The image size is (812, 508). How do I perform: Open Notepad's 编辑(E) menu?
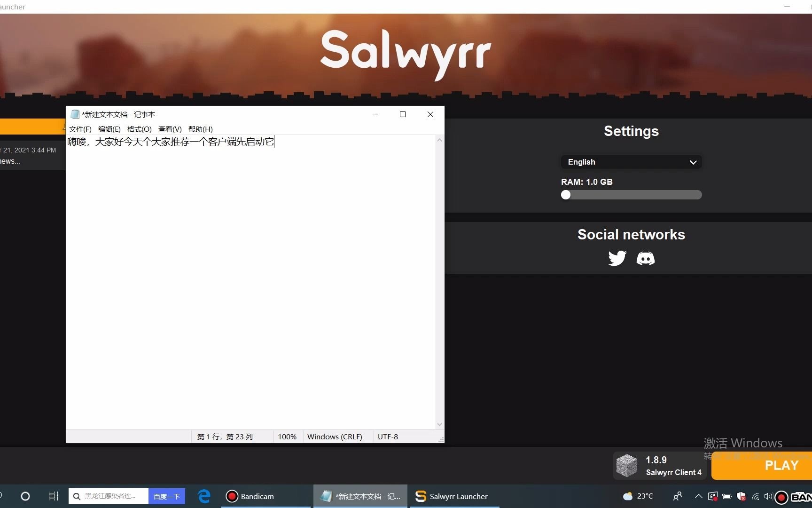(109, 129)
